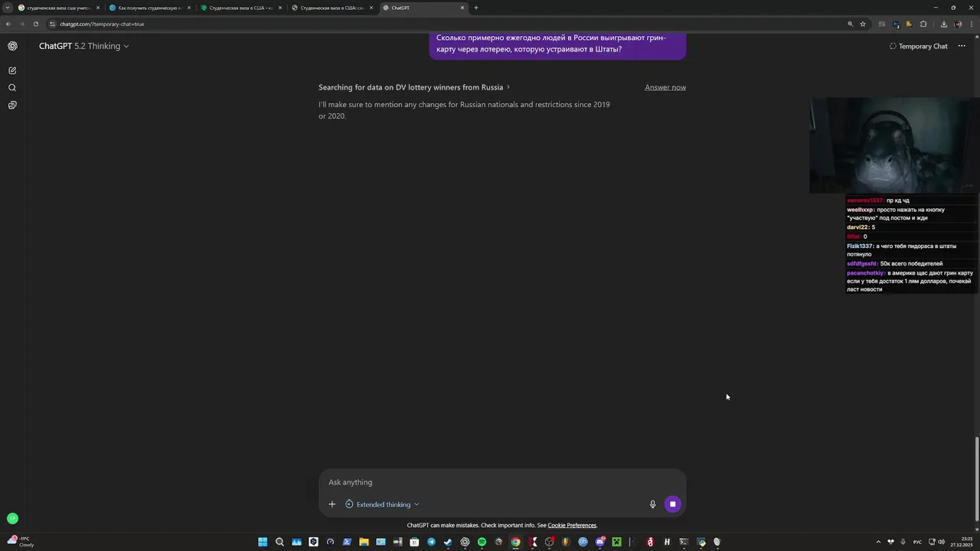Show hidden system tray icons
980x551 pixels.
(x=878, y=542)
